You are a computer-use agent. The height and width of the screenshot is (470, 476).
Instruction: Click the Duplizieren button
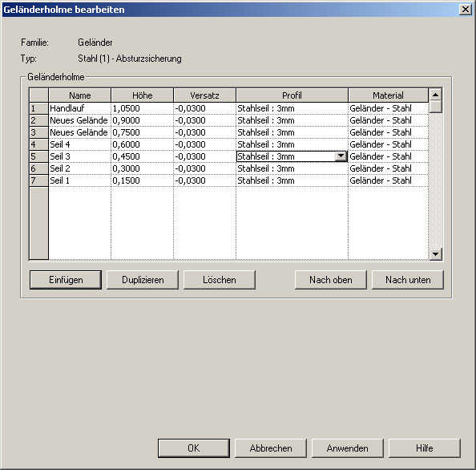coord(143,279)
